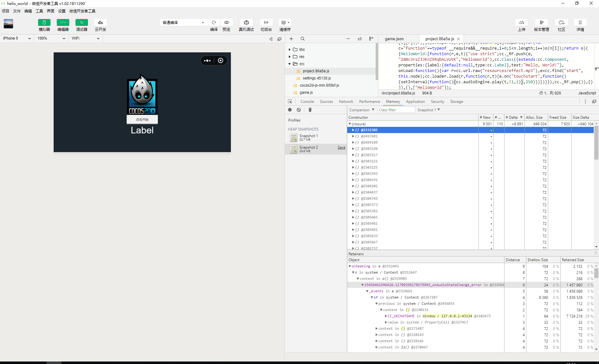Screen dimensions: 599x364
Task: Click the inspect element picker icon
Action: tap(290, 102)
